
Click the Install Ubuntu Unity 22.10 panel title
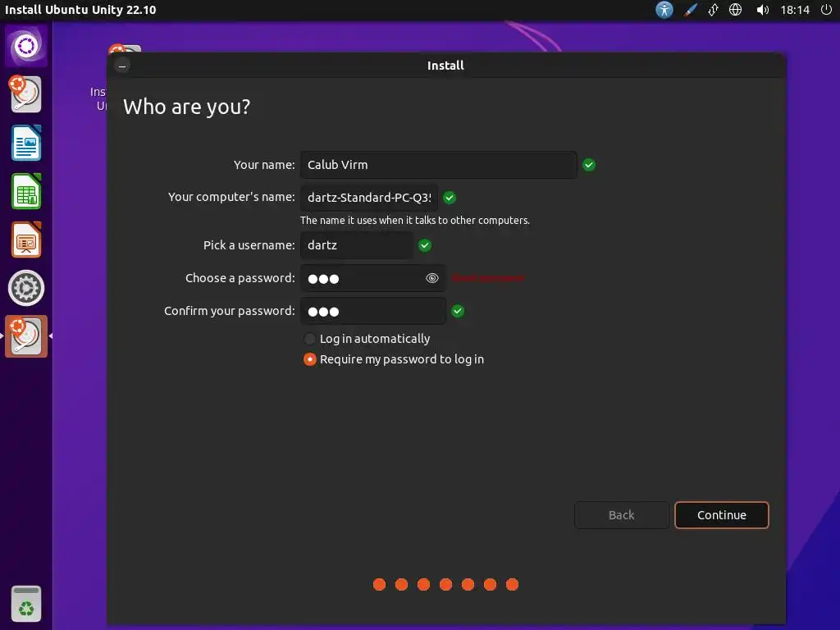coord(80,10)
